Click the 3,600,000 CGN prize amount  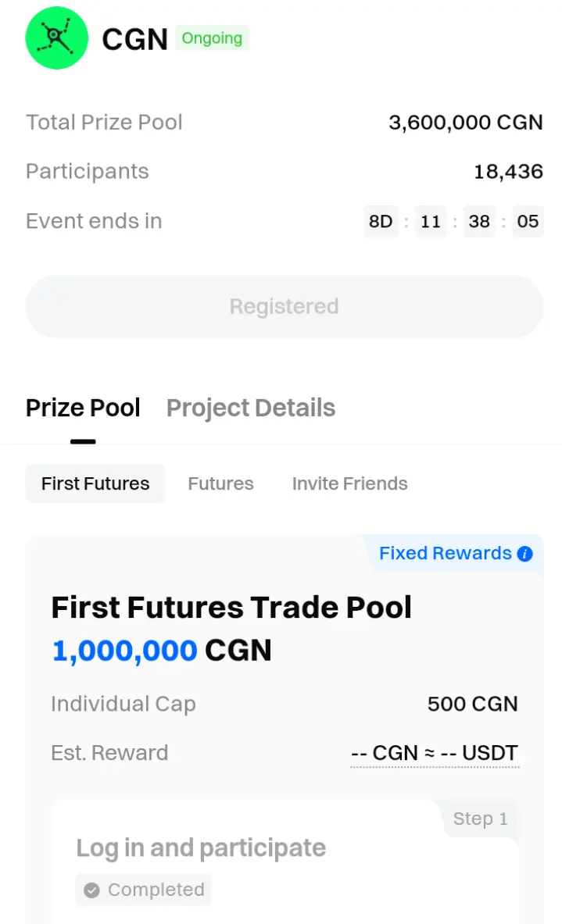point(465,123)
